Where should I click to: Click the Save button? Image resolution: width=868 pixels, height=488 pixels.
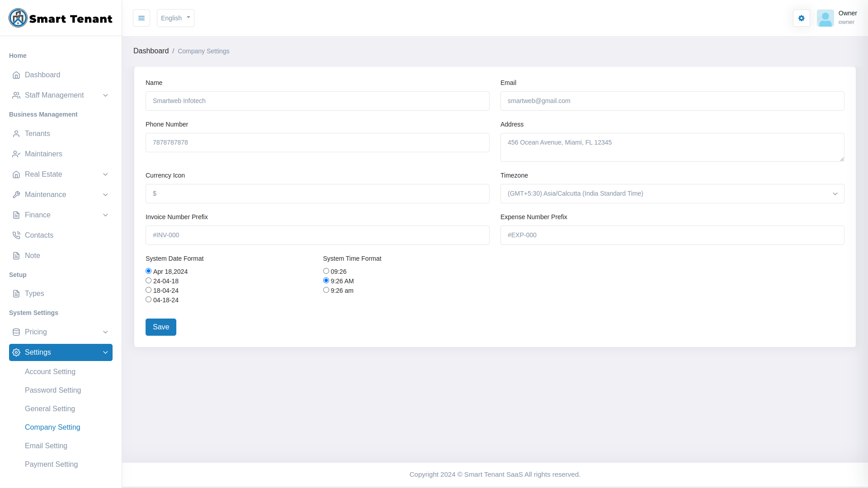[x=160, y=327]
